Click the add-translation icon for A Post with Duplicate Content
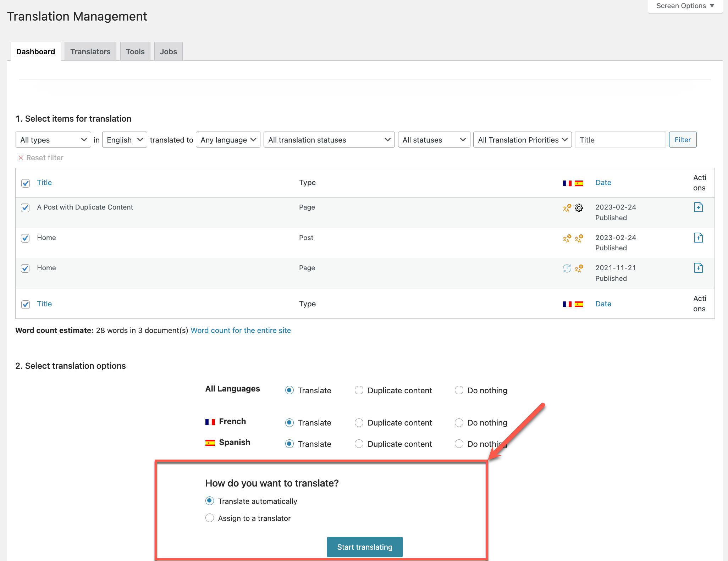The width and height of the screenshot is (728, 561). coord(698,207)
